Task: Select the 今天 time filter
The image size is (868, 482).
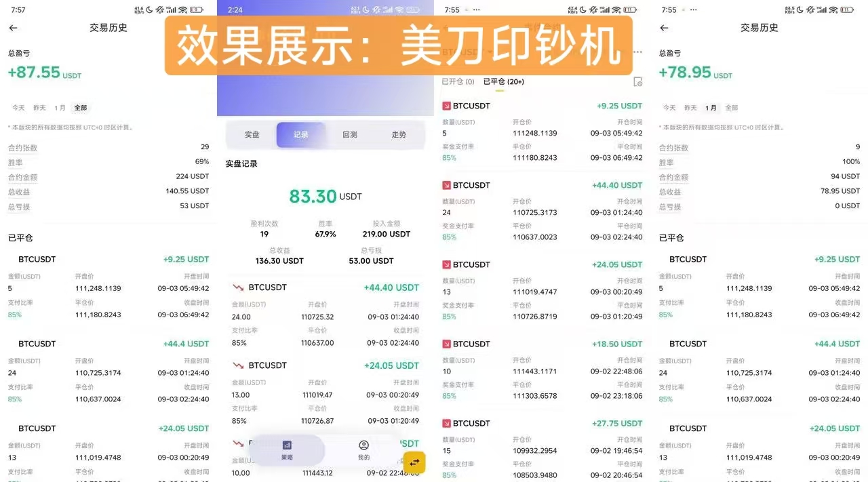Action: (18, 107)
